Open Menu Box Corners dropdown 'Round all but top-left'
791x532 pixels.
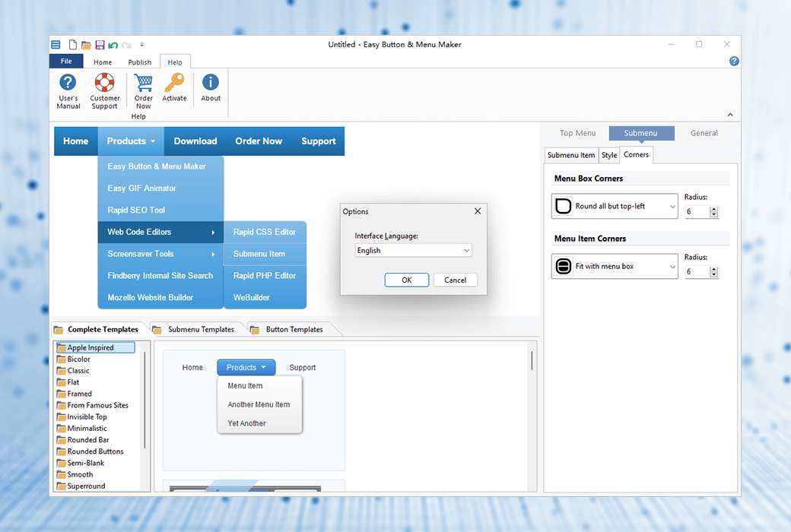(x=615, y=206)
